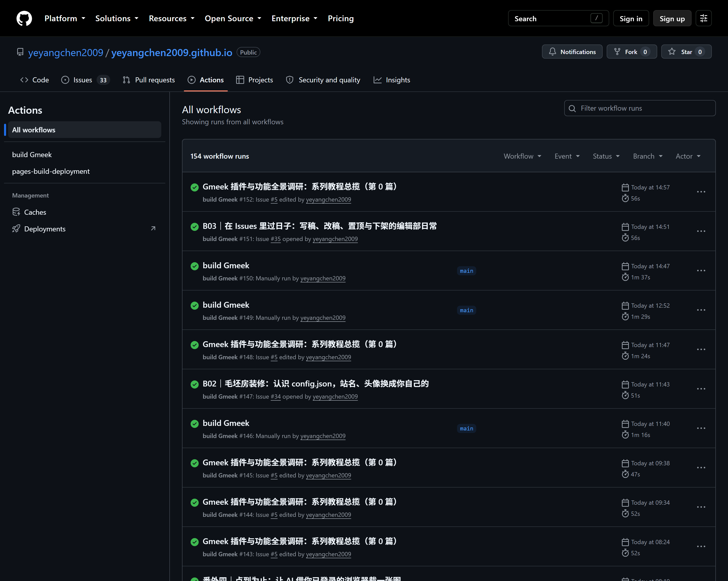Open the more options menu for run #152
Viewport: 728px width, 581px height.
coord(701,192)
